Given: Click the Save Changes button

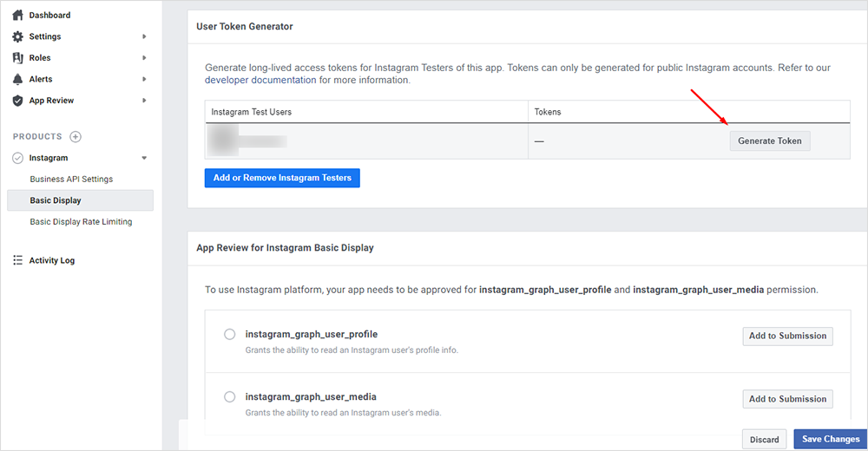Looking at the screenshot, I should 831,440.
